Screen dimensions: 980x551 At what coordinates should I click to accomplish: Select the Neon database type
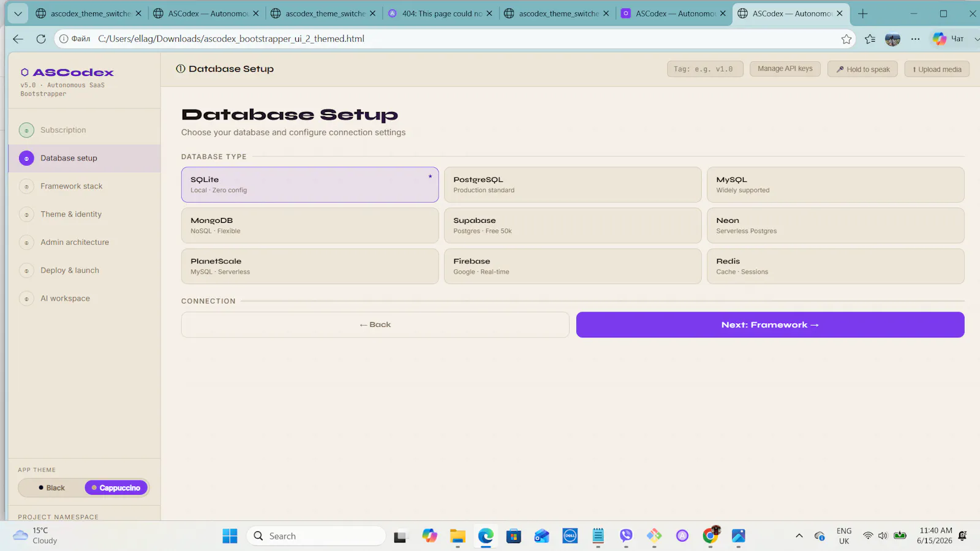point(835,225)
